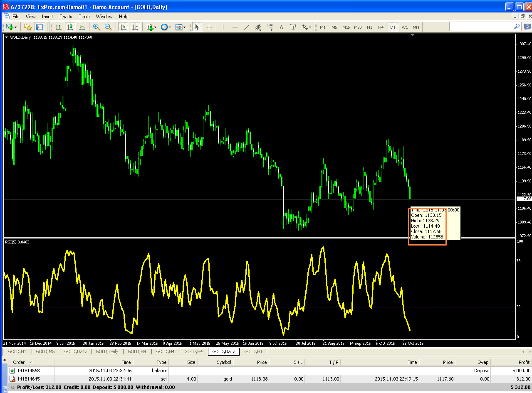532x393 pixels.
Task: Select the Trendline drawing tool
Action: 247,27
